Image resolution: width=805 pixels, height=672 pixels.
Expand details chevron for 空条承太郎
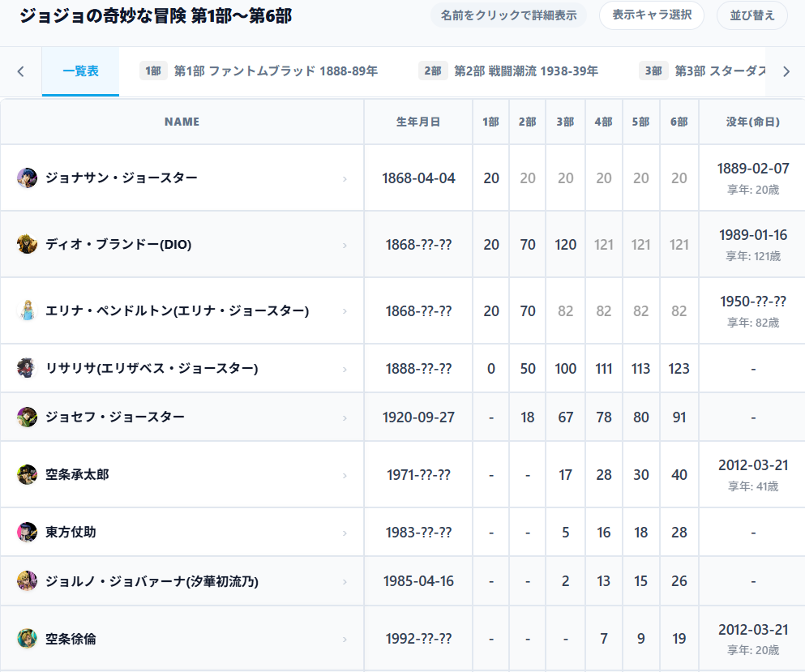[x=345, y=475]
